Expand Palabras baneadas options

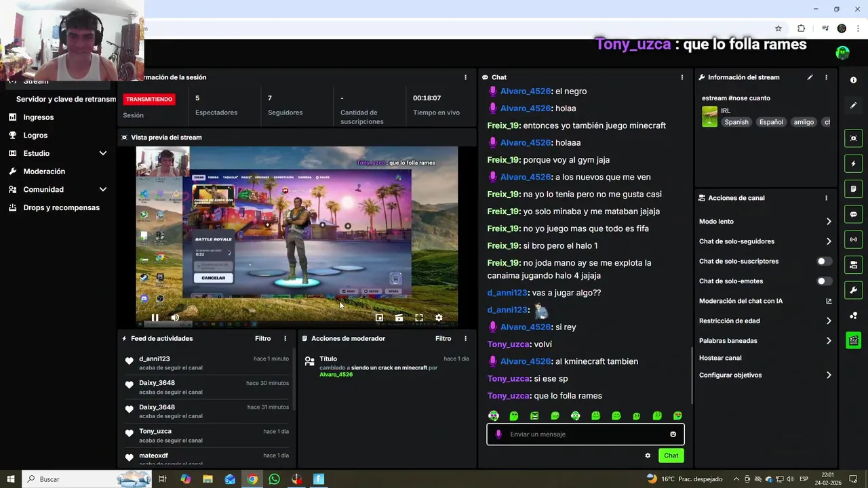click(829, 341)
